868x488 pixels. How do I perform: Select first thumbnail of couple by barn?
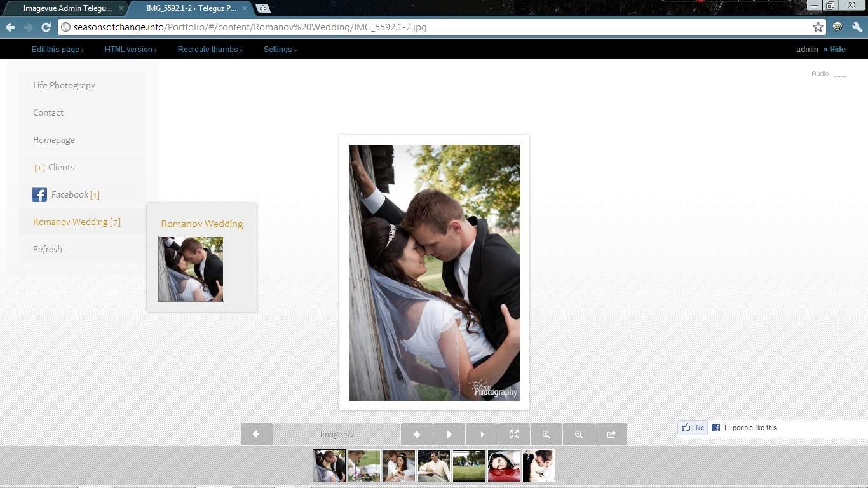329,466
